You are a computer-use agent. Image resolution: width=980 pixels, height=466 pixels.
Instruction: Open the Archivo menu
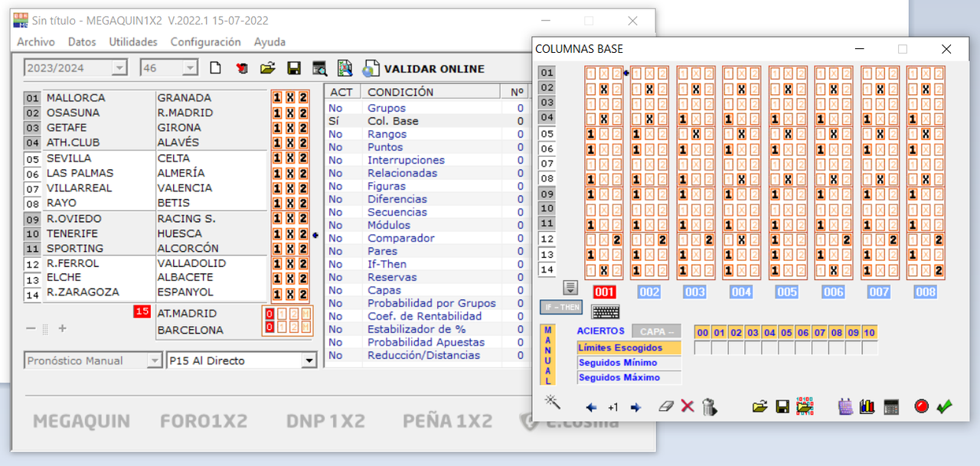36,42
